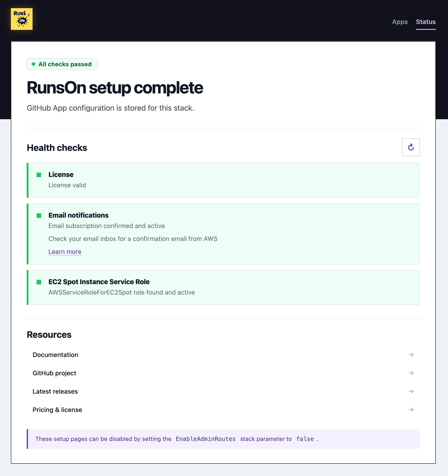The width and height of the screenshot is (448, 476).
Task: Click the RunsOn setup complete heading
Action: tap(115, 88)
